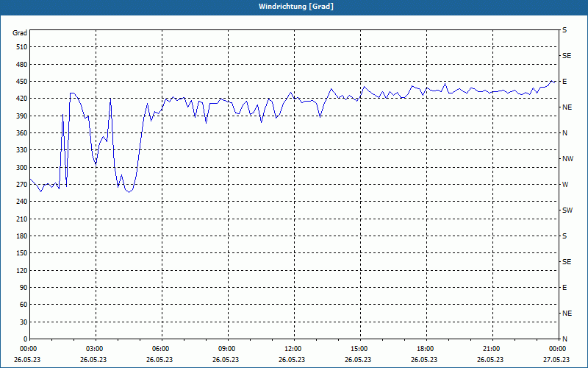Click the NW compass label
Screen dimensions: 588x368
567,159
